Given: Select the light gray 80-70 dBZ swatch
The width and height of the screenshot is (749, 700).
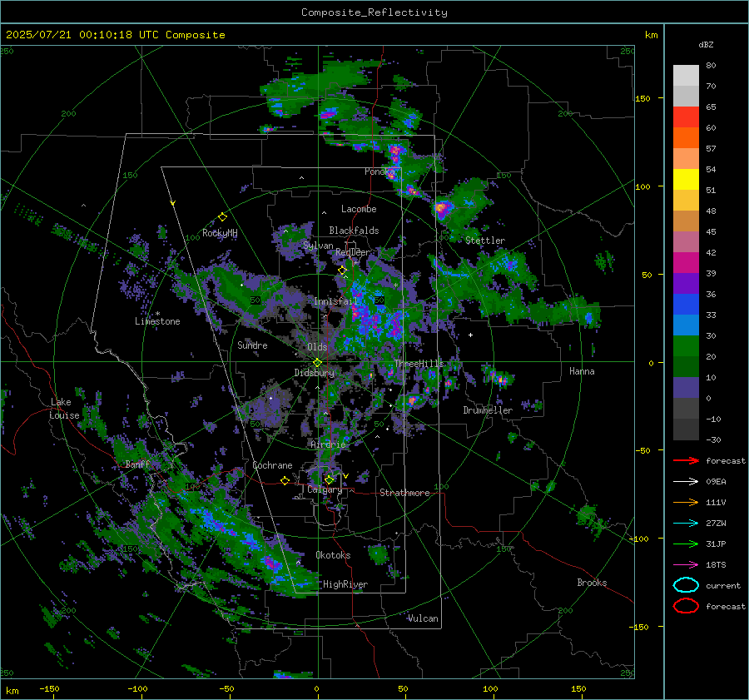Looking at the screenshot, I should [686, 76].
